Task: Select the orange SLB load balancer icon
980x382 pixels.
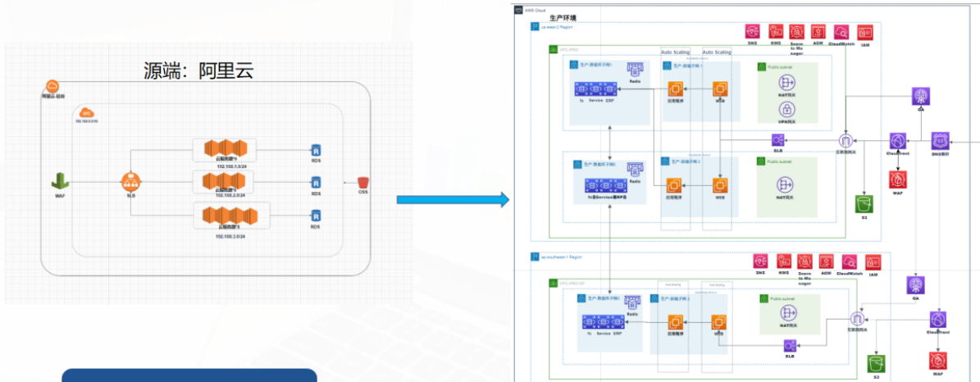Action: (130, 180)
